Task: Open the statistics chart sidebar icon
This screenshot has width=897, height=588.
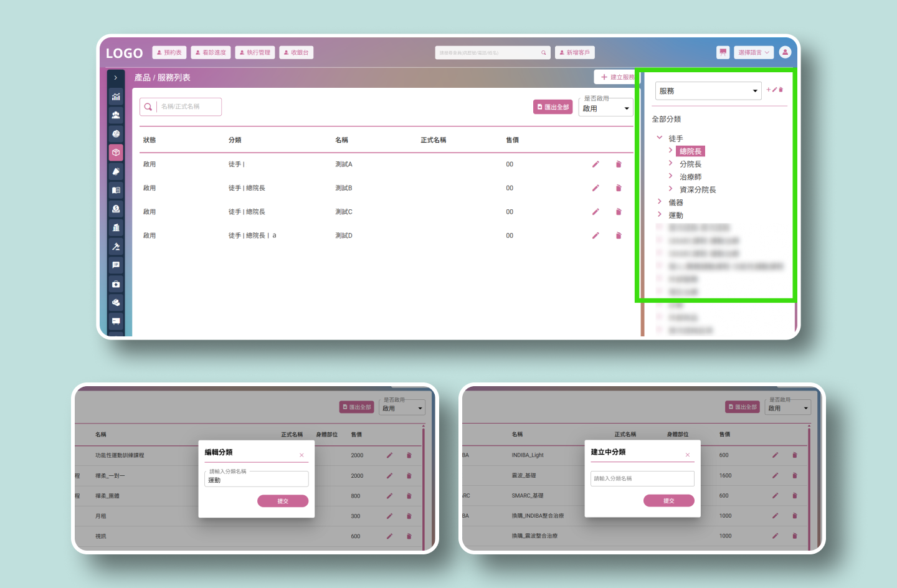Action: [116, 97]
